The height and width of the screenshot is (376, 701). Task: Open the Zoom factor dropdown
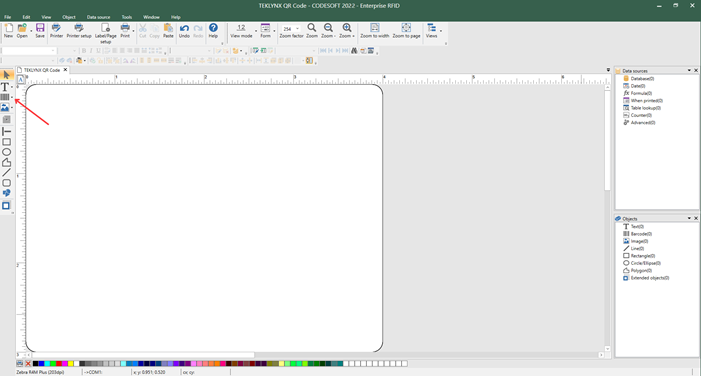pyautogui.click(x=298, y=29)
